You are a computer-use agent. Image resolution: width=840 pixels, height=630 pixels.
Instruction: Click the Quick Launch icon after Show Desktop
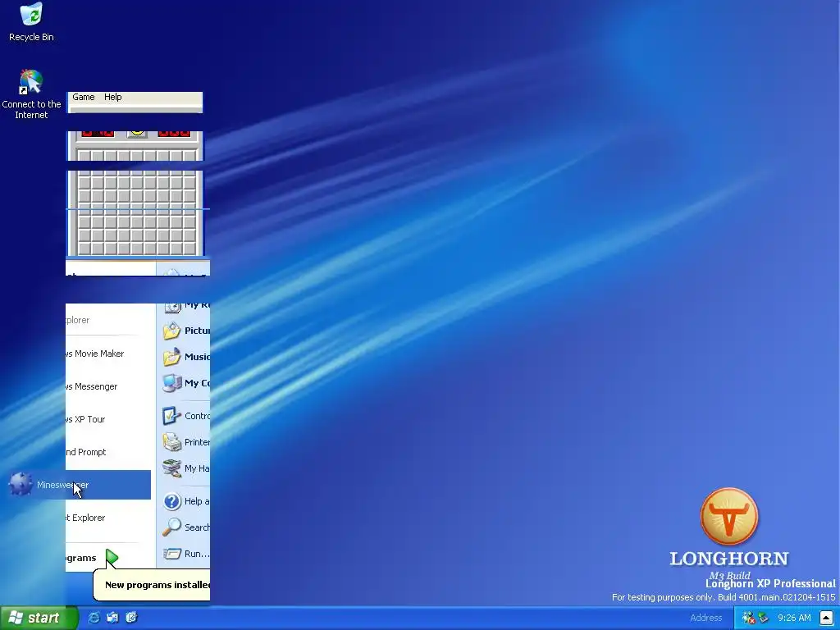(131, 618)
